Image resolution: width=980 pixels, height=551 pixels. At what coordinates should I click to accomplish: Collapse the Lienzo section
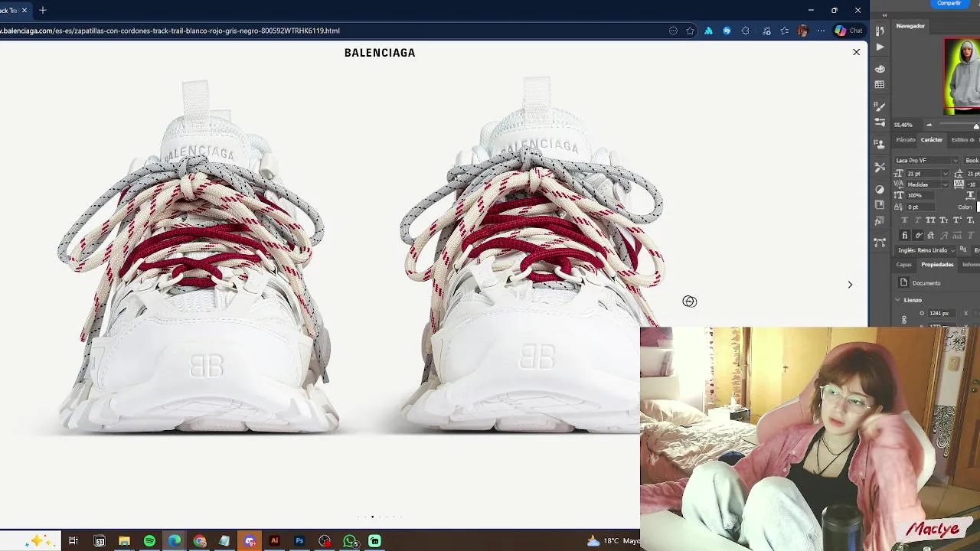(x=897, y=300)
